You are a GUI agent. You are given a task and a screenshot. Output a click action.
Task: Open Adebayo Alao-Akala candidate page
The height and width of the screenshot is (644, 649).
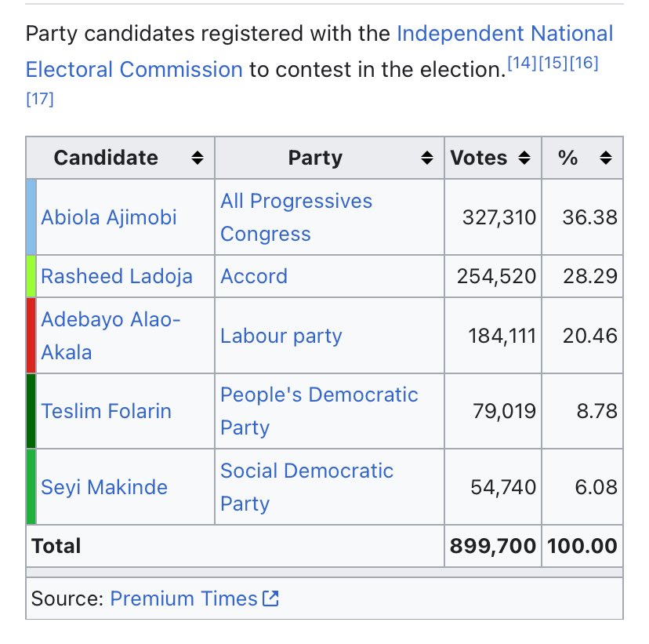point(110,335)
